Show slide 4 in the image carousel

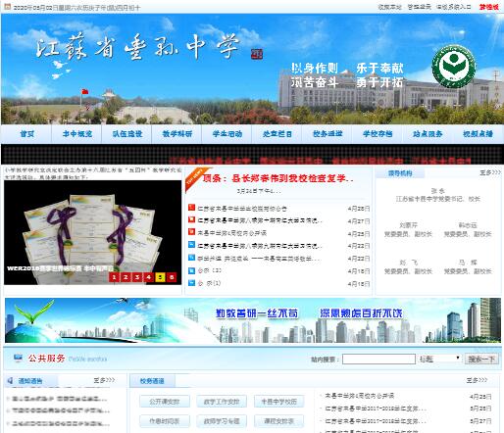click(x=149, y=277)
